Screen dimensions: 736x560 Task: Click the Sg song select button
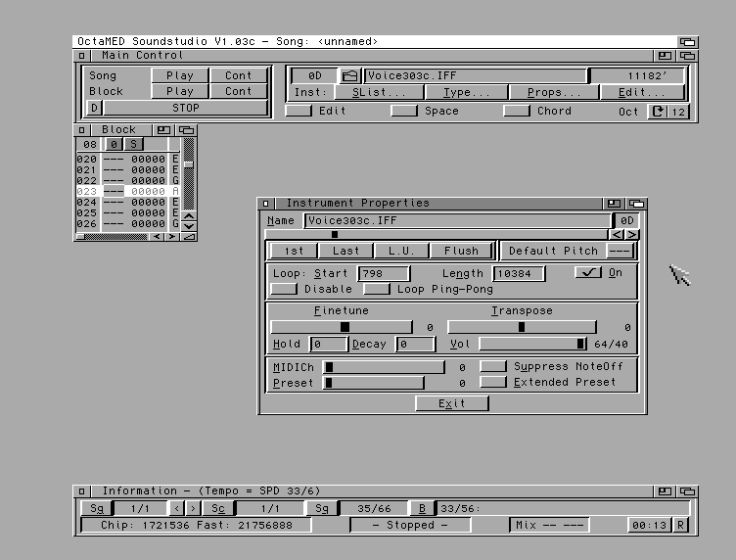coord(97,508)
